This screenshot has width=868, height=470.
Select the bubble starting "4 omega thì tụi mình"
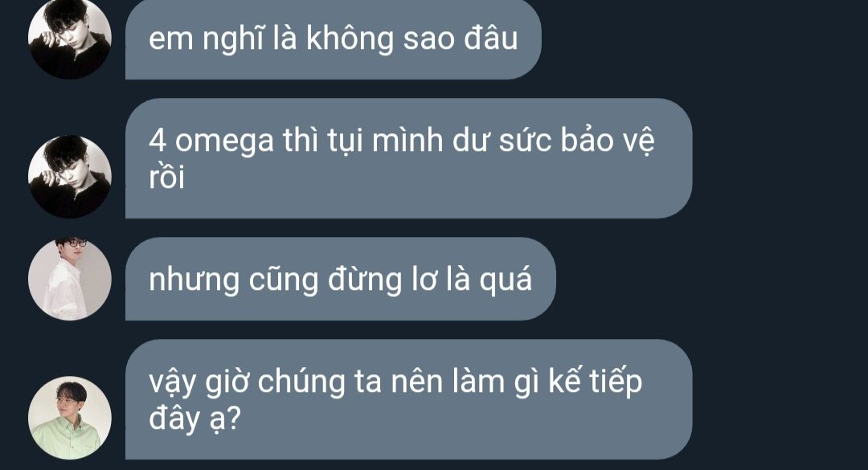click(408, 158)
